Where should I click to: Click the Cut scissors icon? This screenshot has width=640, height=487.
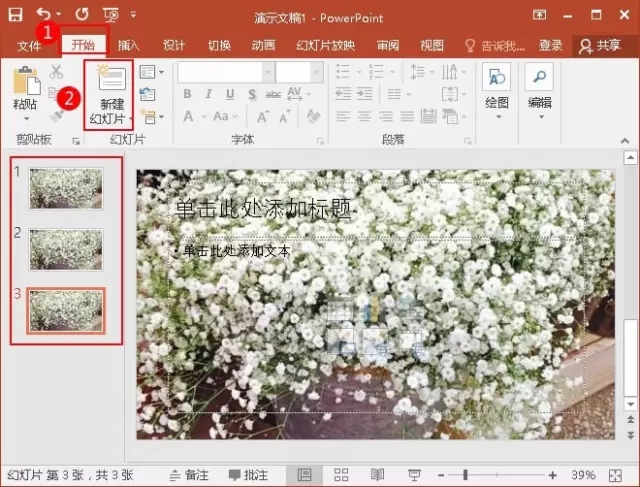coord(56,72)
